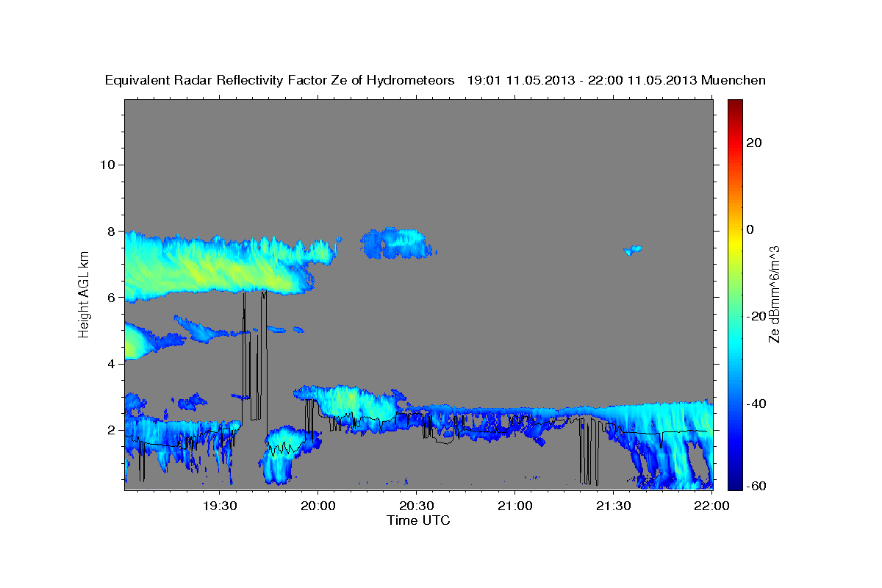Click the reflectivity color scale bar
The width and height of the screenshot is (882, 588).
click(735, 294)
